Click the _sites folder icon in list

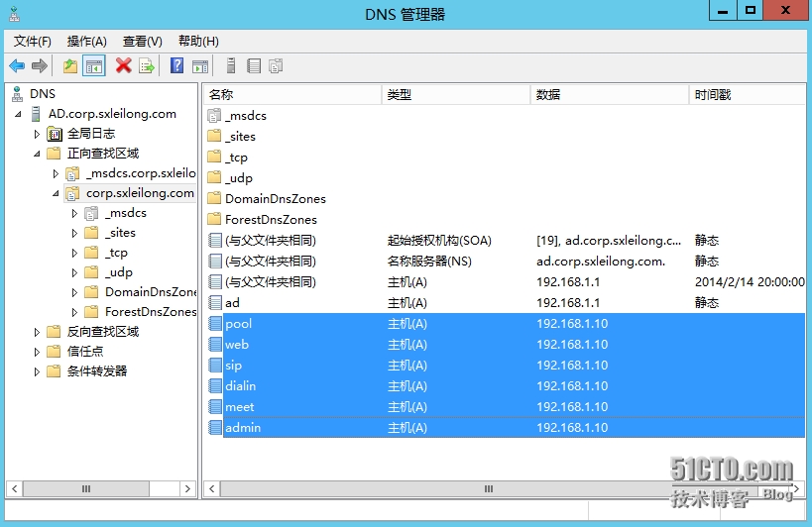pyautogui.click(x=214, y=136)
